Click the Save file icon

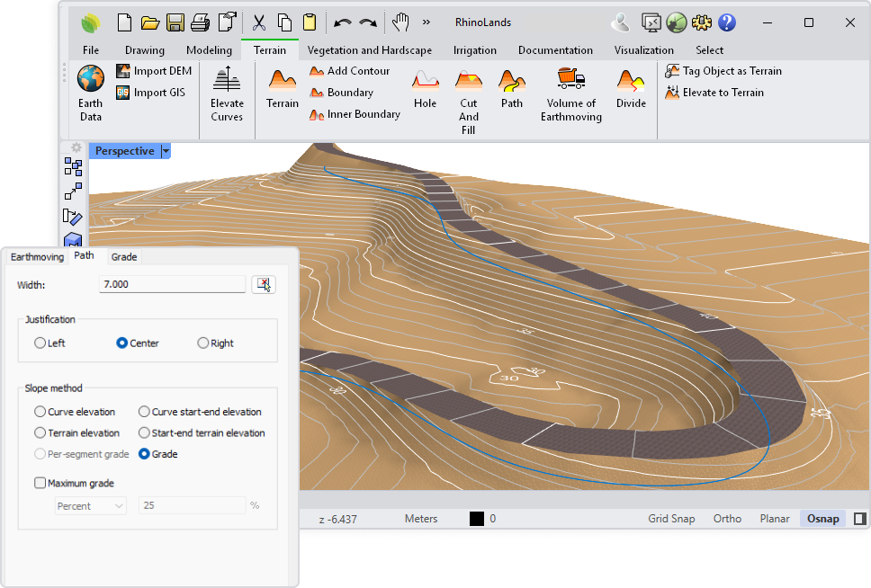(x=175, y=22)
